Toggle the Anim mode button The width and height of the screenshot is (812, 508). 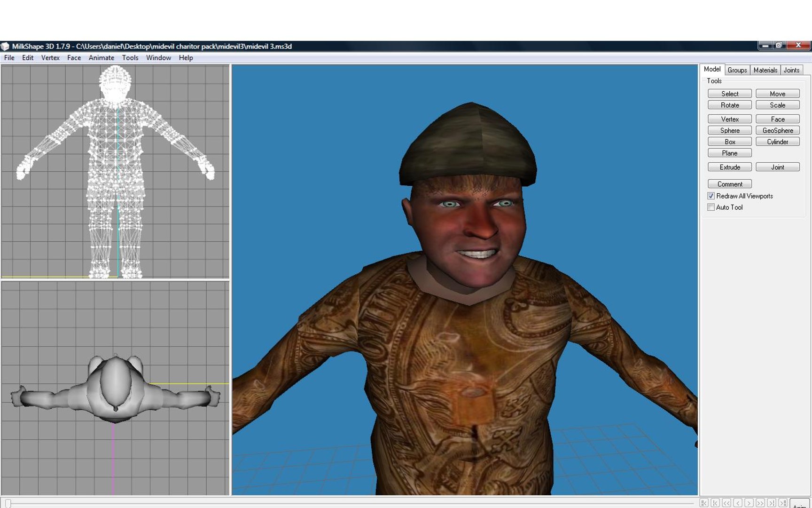pyautogui.click(x=800, y=503)
